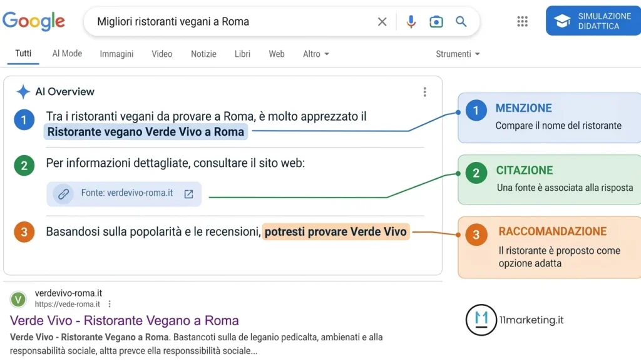Click the AI Overview heading
This screenshot has width=641, height=364.
[64, 91]
